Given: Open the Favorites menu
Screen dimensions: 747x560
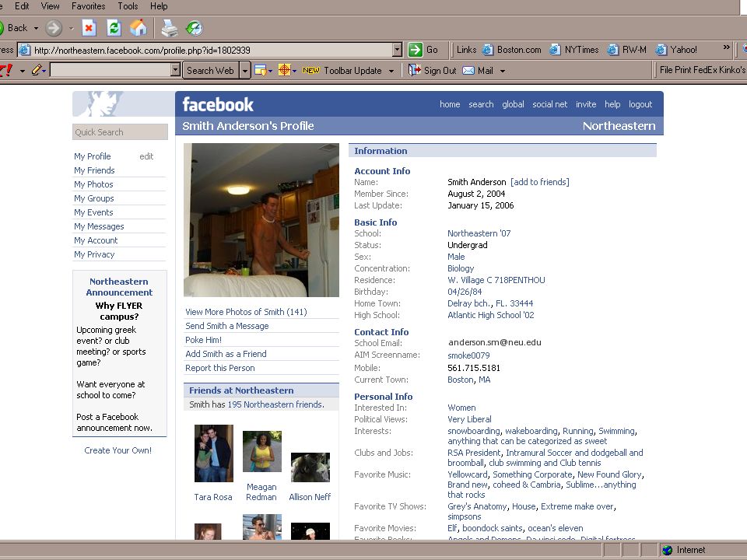Looking at the screenshot, I should click(88, 6).
